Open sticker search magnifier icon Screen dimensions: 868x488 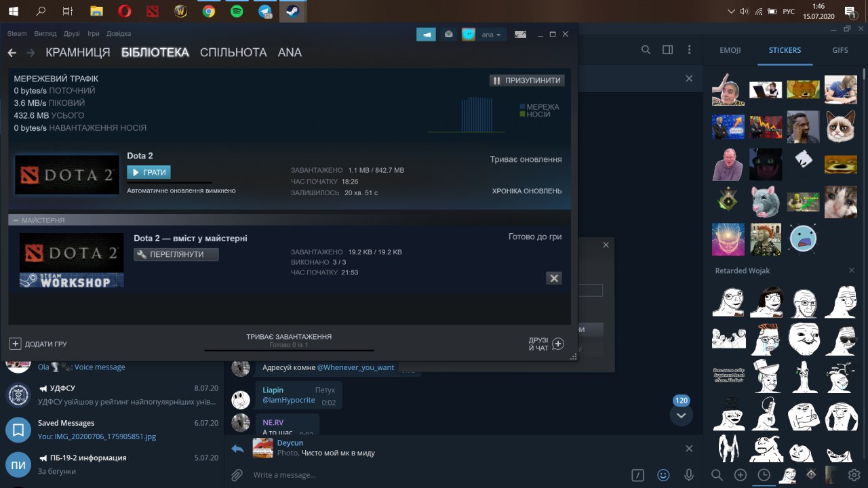tap(717, 475)
